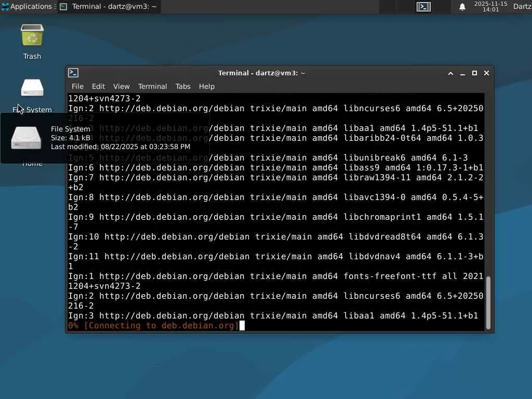Open the Trash desktop icon
The width and height of the screenshot is (532, 399).
(x=32, y=35)
